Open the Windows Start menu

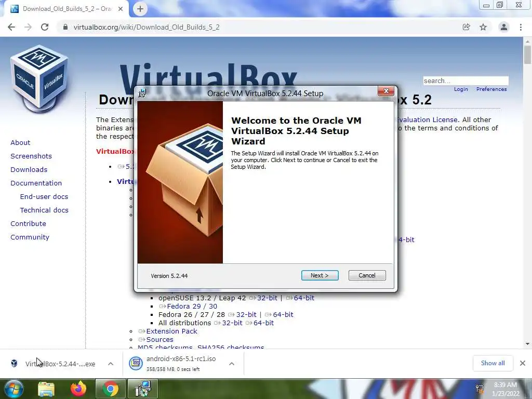(14, 389)
